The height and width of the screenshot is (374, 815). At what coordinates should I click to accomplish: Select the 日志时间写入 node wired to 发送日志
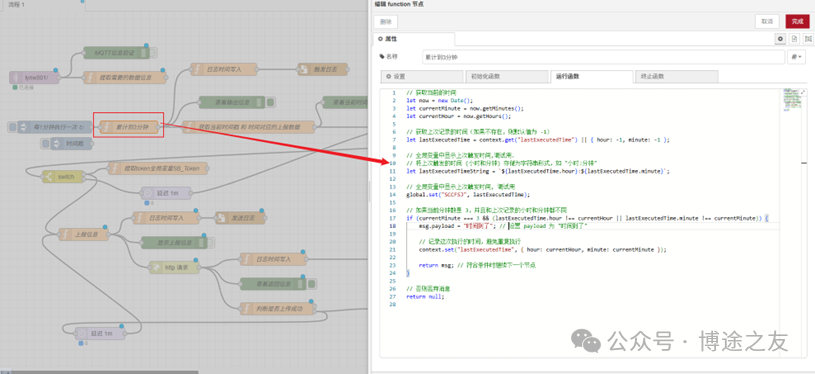tap(166, 218)
